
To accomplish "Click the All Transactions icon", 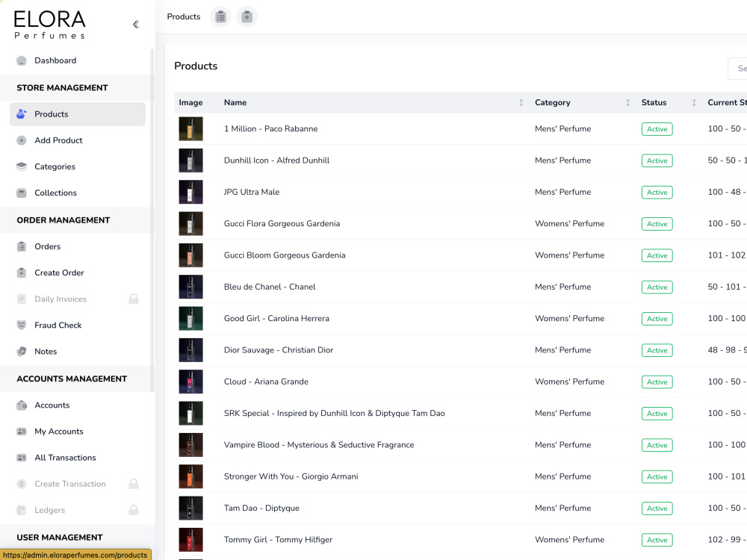I will point(22,458).
